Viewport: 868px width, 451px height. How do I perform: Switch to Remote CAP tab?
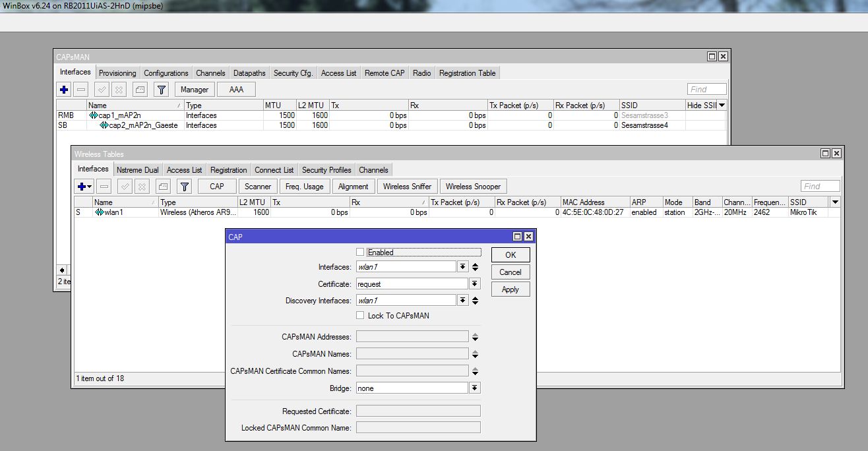coord(385,73)
